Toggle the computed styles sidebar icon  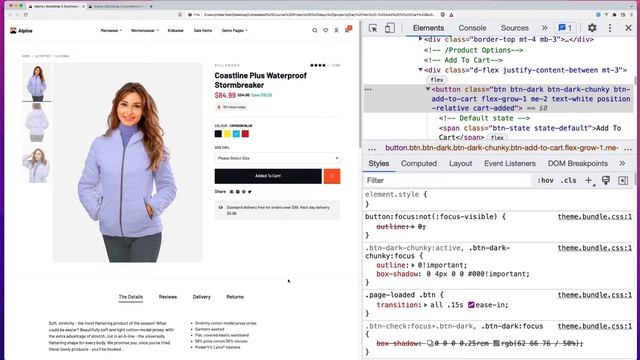coord(623,180)
